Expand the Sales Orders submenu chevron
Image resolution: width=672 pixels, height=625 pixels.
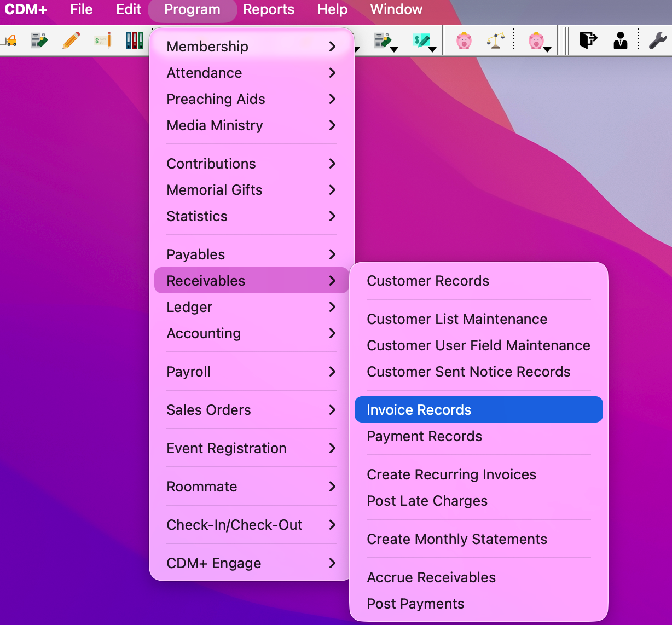pos(332,410)
